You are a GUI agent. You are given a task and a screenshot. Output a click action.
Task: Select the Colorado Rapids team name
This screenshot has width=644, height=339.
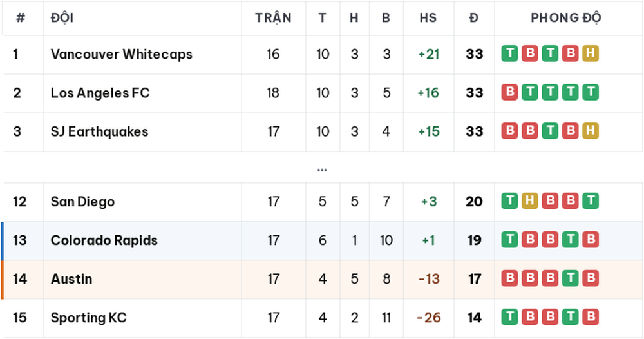click(104, 240)
